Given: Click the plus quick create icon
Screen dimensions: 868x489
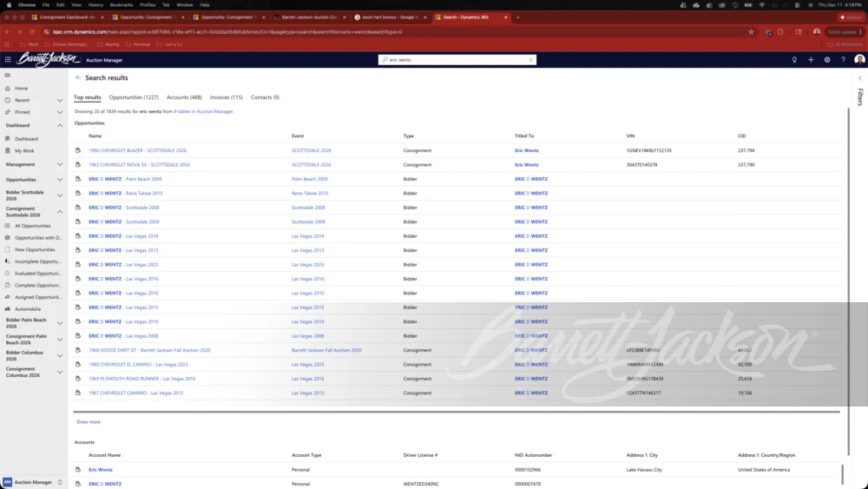Looking at the screenshot, I should coord(811,60).
